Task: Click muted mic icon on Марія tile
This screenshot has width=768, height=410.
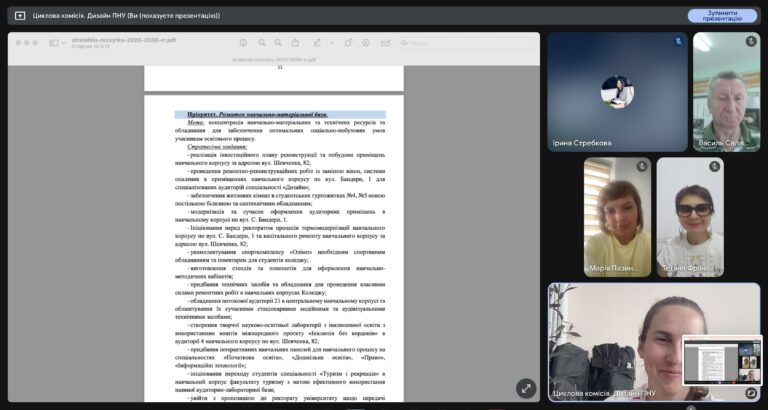Action: point(642,167)
